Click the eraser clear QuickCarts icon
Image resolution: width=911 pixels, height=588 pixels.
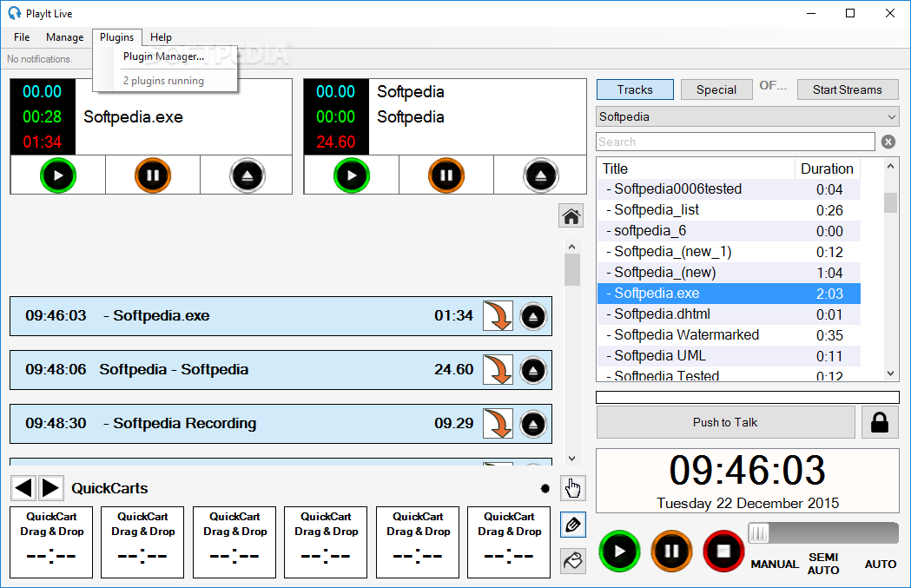click(573, 561)
